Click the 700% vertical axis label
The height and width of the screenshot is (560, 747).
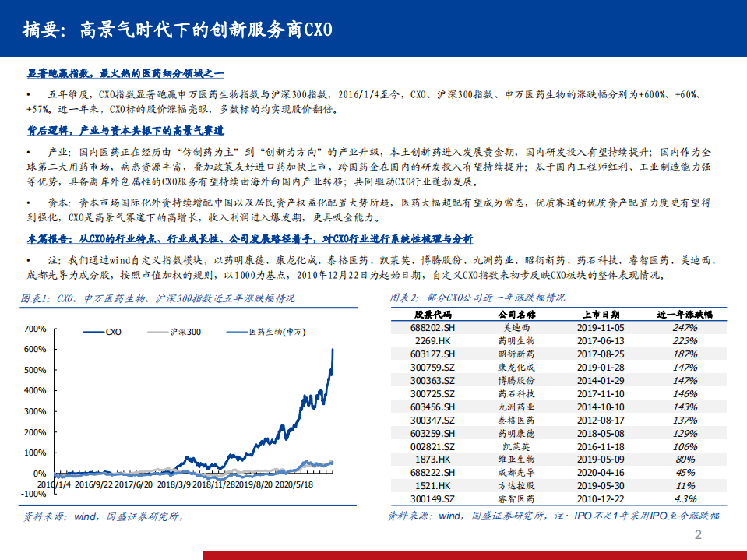click(33, 331)
